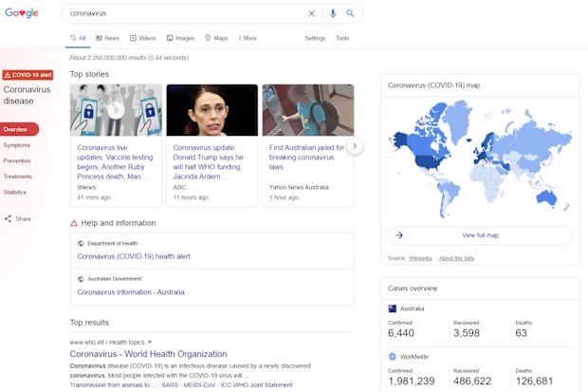Viewport: 588px width, 392px height.
Task: Click the Jacinda Ardern story thumbnail
Action: pyautogui.click(x=212, y=110)
